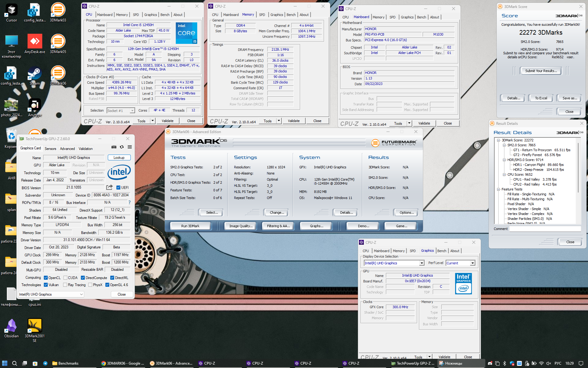Open Tools dropdown arrow in CPU-Z Memory window
Viewport: 588px width, 368px height.
[x=279, y=121]
